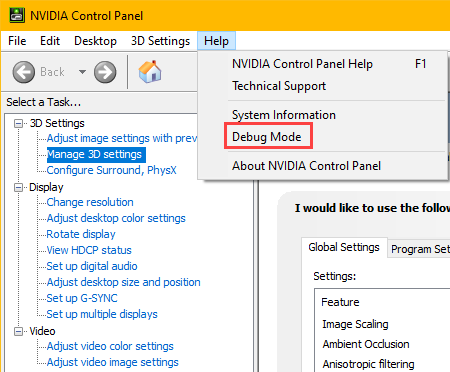This screenshot has width=450, height=372.
Task: Click the NVIDIA Control Panel title icon
Action: (x=17, y=15)
